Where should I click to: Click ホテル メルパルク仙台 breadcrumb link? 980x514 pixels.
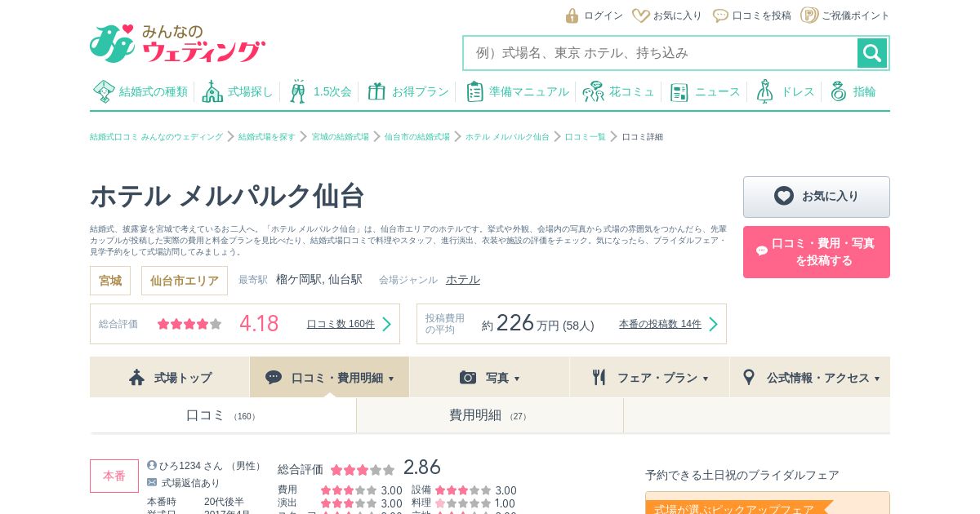click(x=507, y=137)
